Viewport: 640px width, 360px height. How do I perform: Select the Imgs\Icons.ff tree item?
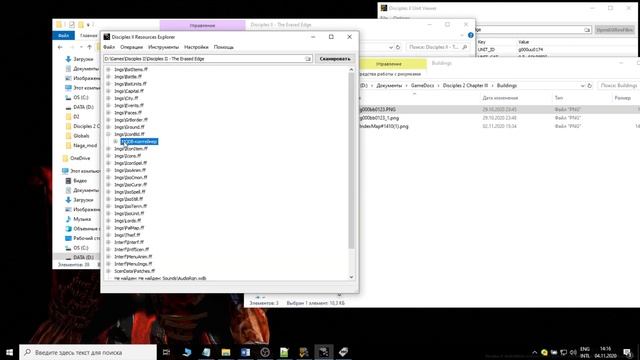pos(127,156)
